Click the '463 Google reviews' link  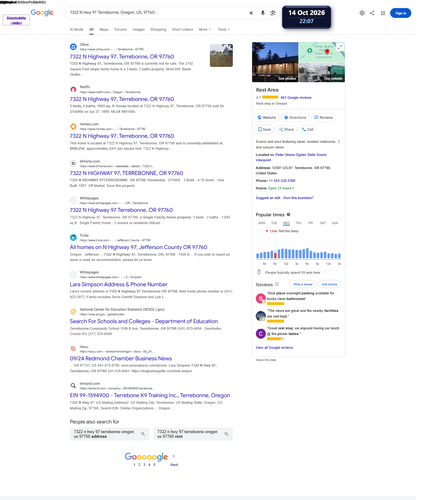(x=296, y=98)
